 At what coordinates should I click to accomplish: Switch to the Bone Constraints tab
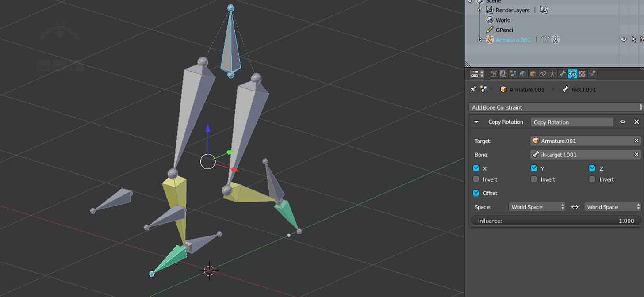(573, 74)
